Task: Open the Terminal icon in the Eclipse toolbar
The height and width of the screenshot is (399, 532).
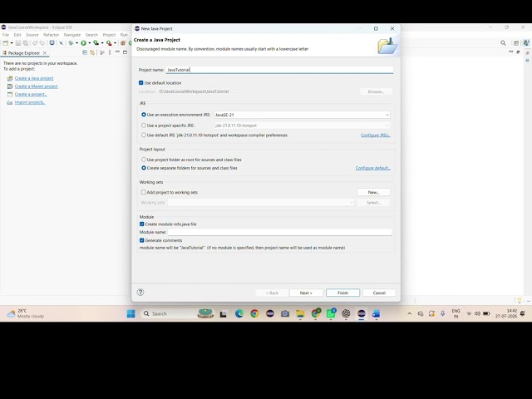Action: tap(52, 42)
